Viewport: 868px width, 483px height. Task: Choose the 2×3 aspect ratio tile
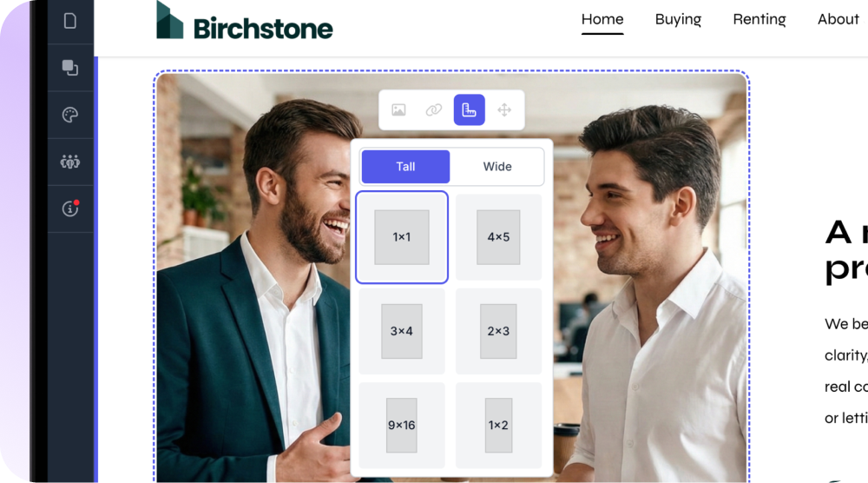point(499,331)
